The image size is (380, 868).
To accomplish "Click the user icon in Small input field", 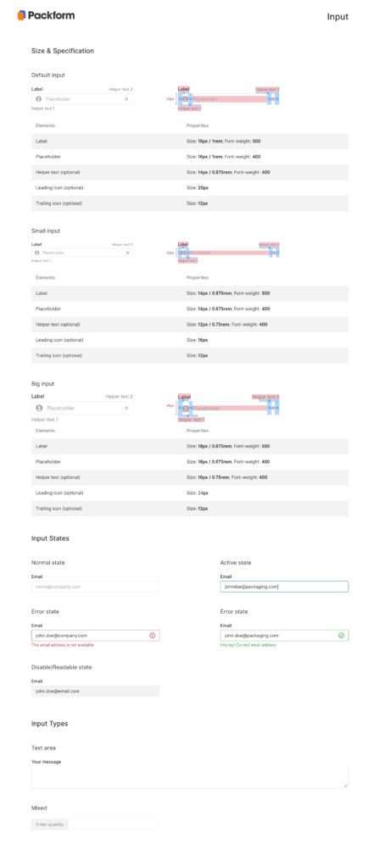I will [x=37, y=253].
